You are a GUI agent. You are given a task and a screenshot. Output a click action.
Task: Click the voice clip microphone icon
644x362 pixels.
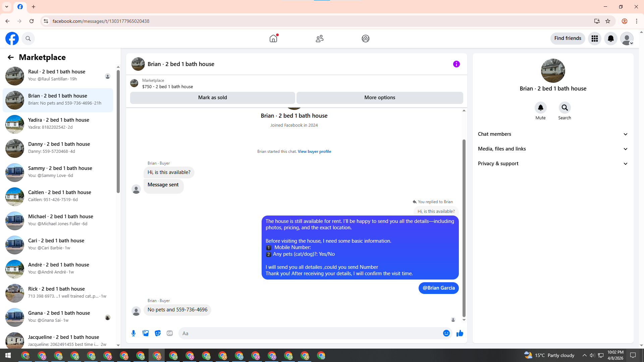133,333
